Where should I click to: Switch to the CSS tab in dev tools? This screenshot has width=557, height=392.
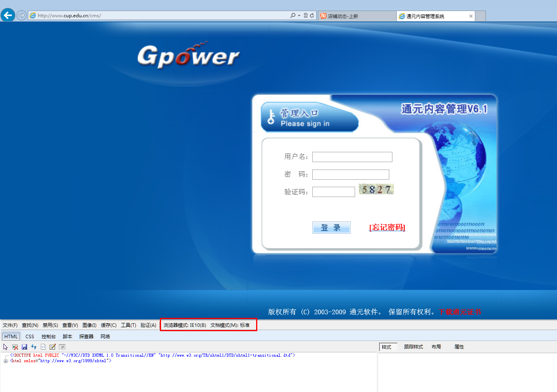(30, 337)
